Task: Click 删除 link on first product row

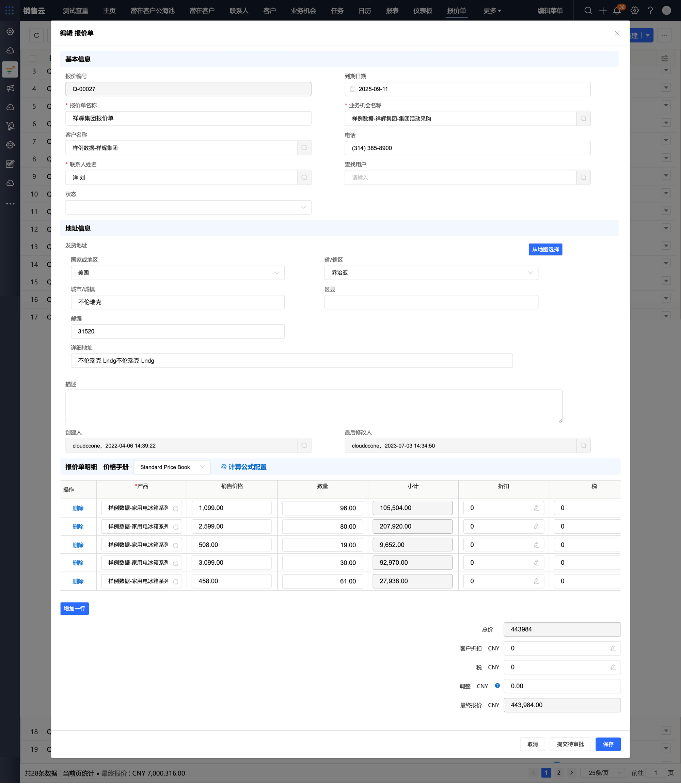Action: (78, 508)
